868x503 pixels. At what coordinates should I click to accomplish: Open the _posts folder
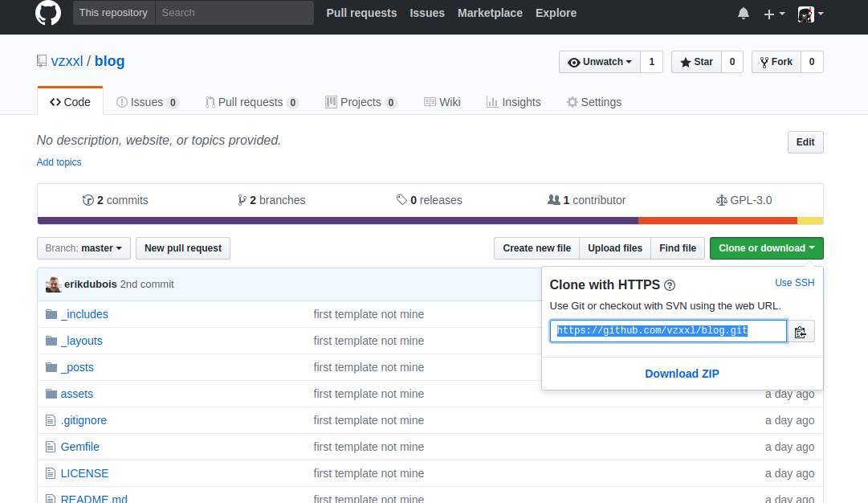pos(78,367)
